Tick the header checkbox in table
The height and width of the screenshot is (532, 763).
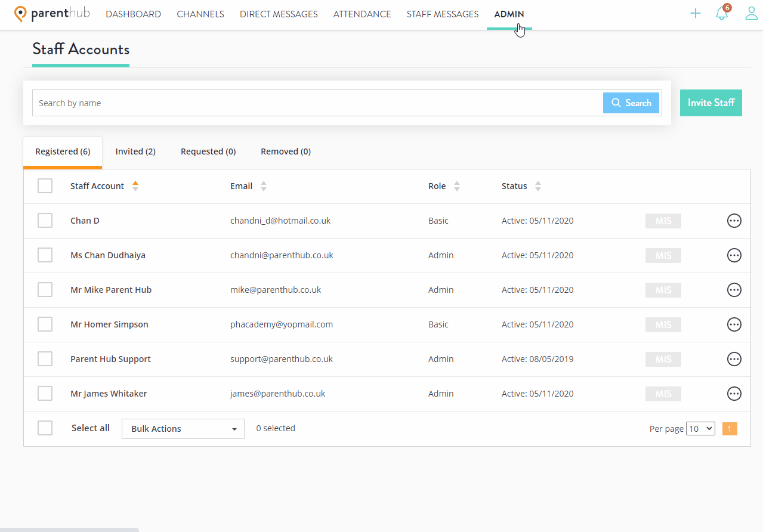coord(45,186)
